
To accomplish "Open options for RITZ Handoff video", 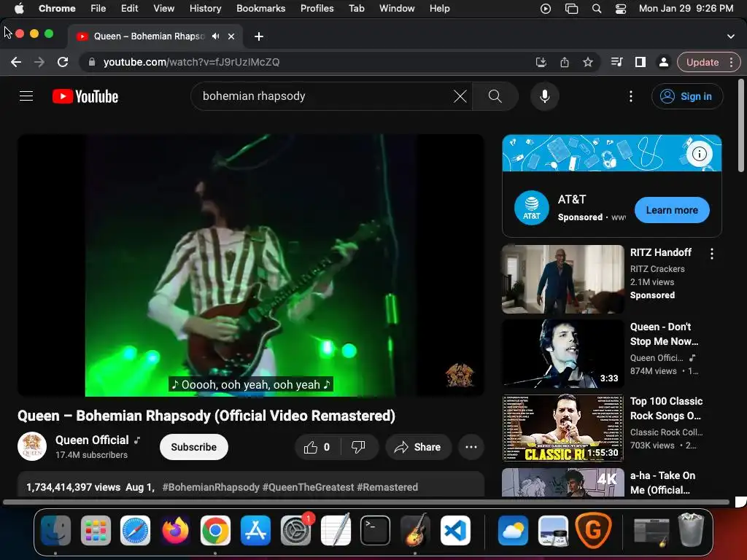I will click(712, 254).
